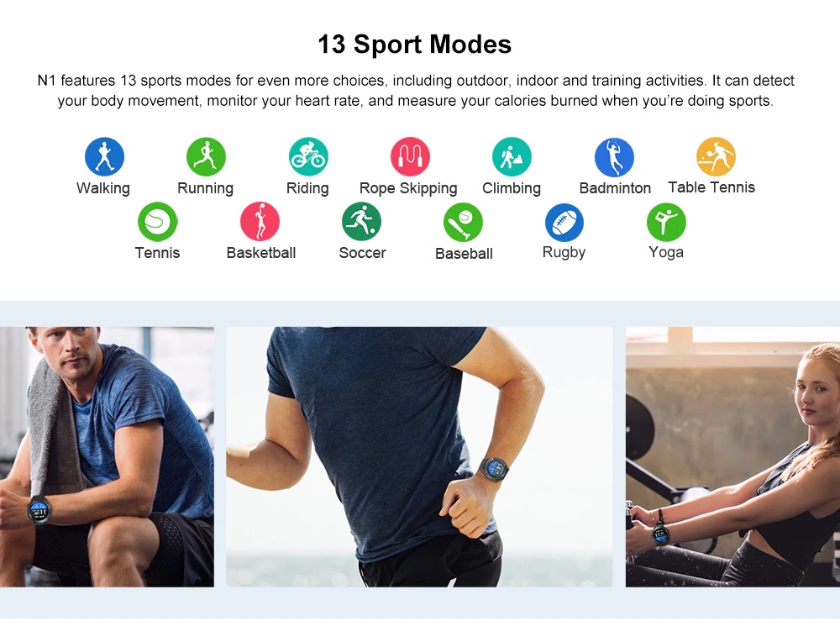The image size is (840, 642).
Task: Click the 'Rope Skipping' text label
Action: (408, 188)
